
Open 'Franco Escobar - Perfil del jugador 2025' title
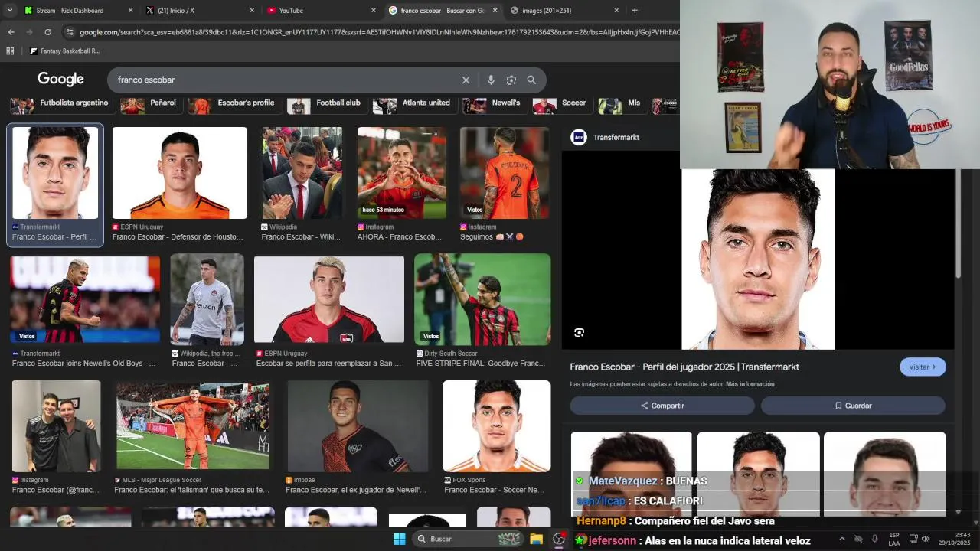[684, 367]
